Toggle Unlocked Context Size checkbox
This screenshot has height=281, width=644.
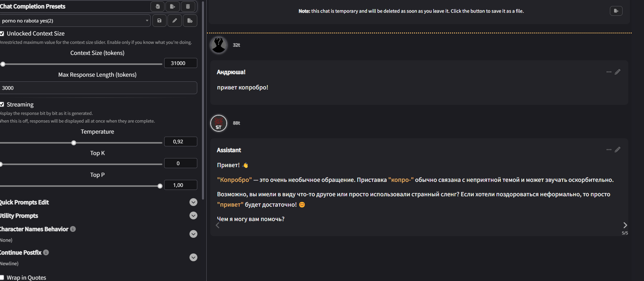pos(2,33)
